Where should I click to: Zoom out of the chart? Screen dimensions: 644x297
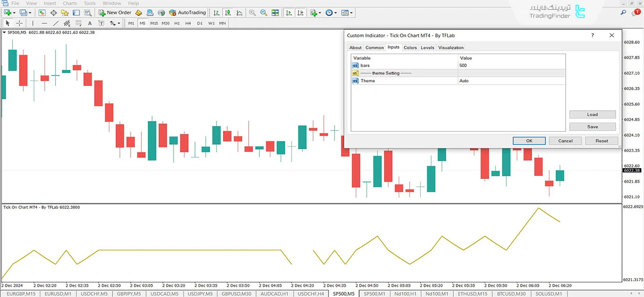tap(264, 13)
